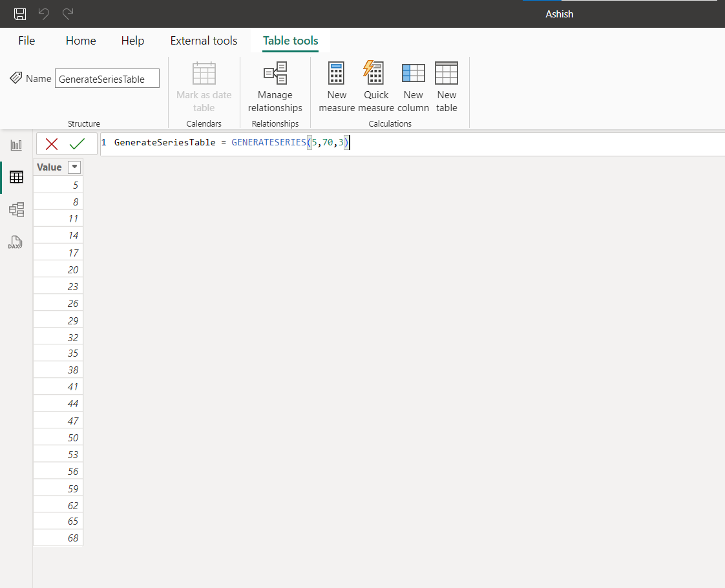Undo the last action

pyautogui.click(x=43, y=14)
